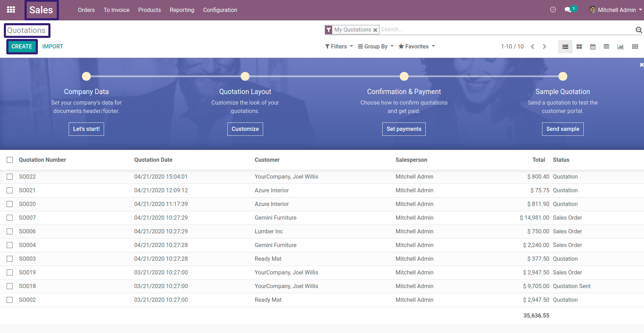Click the 1-10 / 10 pager counter
Viewport: 644px width, 333px height.
(512, 47)
